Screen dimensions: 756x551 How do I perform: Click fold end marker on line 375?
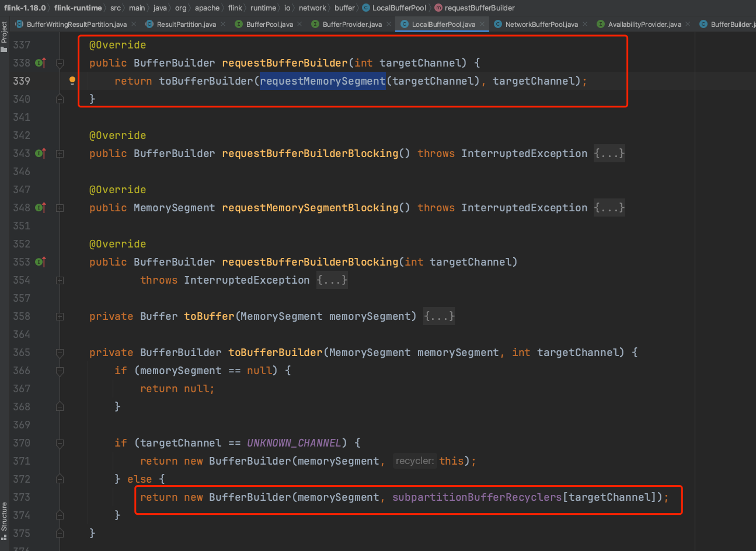(60, 533)
